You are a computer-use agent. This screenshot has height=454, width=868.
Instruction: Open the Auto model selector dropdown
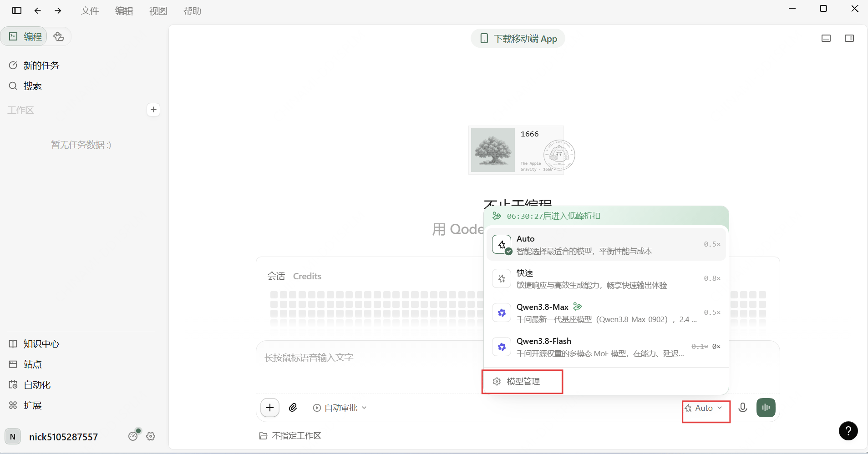coord(704,408)
